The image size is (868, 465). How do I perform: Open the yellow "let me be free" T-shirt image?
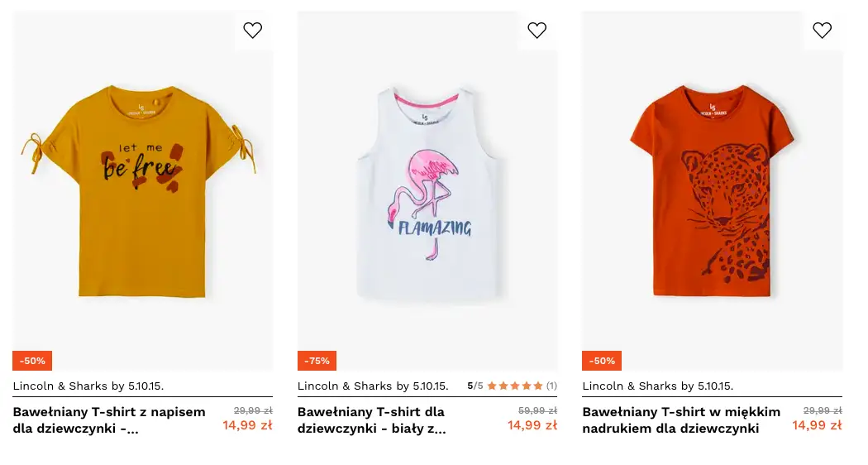pyautogui.click(x=141, y=190)
